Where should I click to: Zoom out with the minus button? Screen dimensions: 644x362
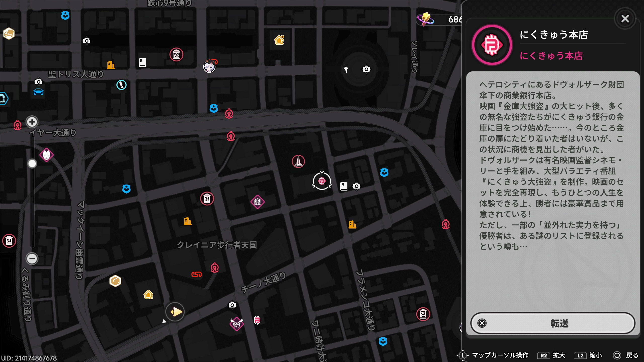point(32,258)
